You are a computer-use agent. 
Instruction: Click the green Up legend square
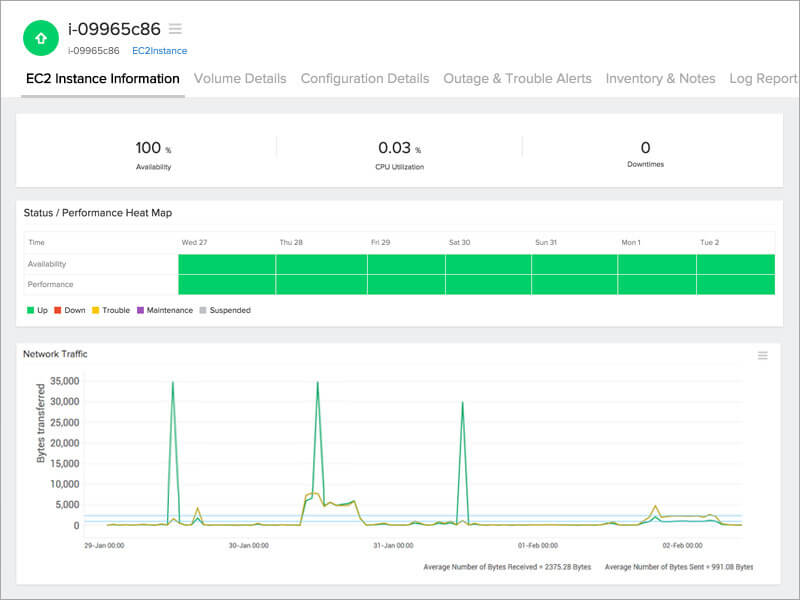[x=31, y=310]
